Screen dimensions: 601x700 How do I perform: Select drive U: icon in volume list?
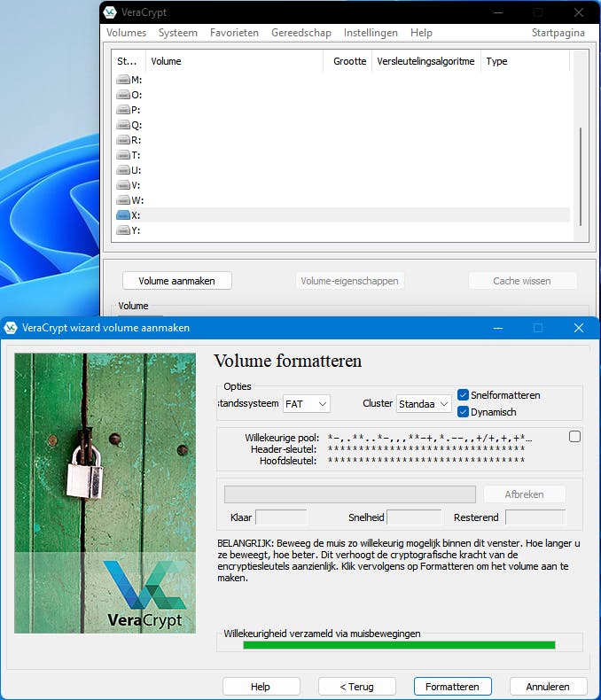[123, 170]
